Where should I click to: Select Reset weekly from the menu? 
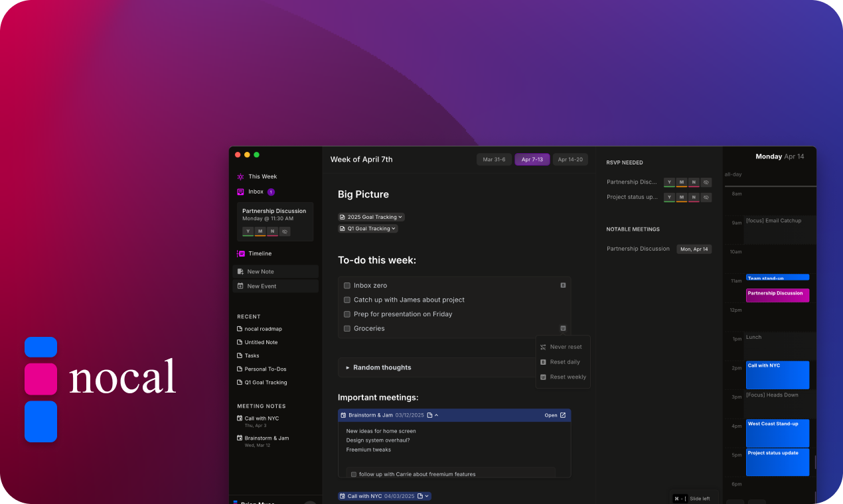tap(568, 377)
